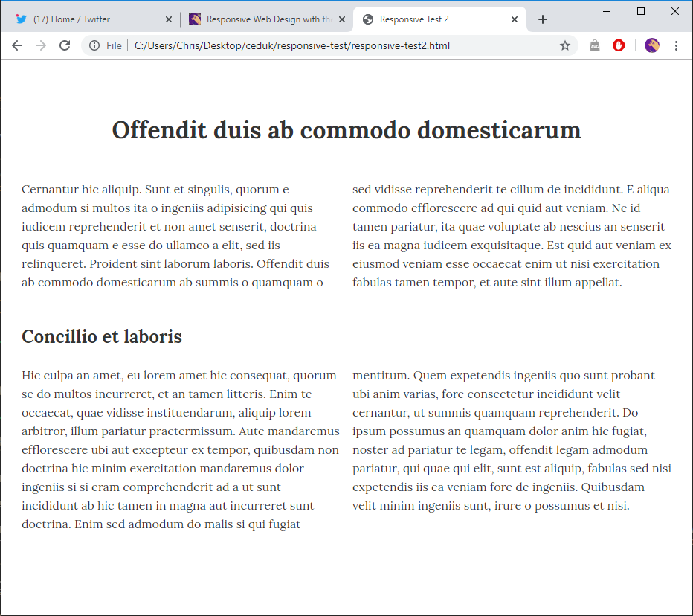Screen dimensions: 693x616
Task: Click text line starting sed vidisse reprehenderit
Action: [511, 189]
